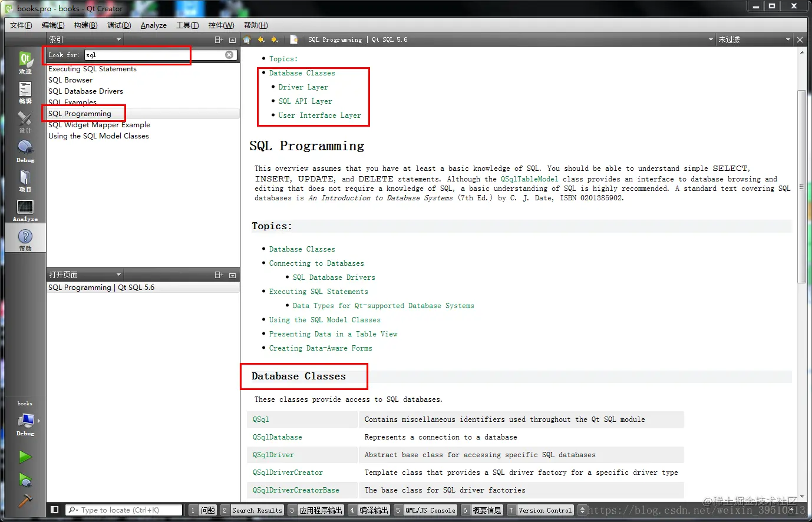Open the Analyze menu

(153, 25)
